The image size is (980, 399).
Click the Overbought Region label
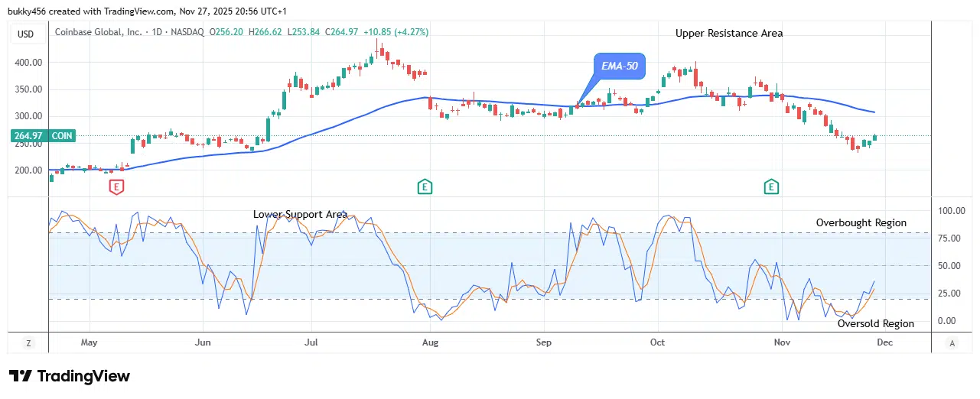point(861,223)
